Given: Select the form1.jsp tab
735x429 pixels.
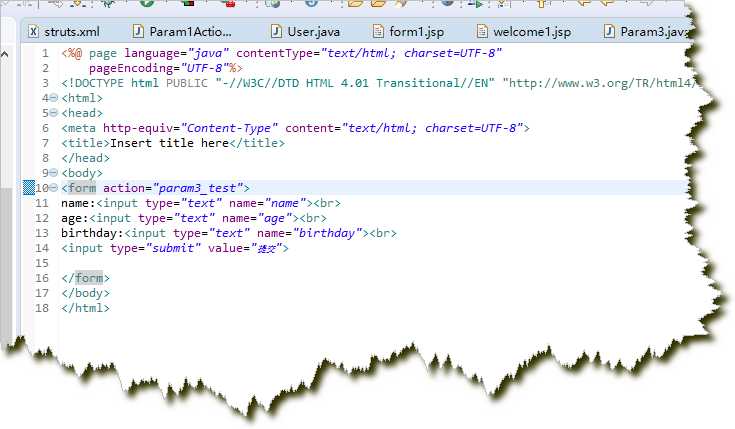Looking at the screenshot, I should point(409,32).
